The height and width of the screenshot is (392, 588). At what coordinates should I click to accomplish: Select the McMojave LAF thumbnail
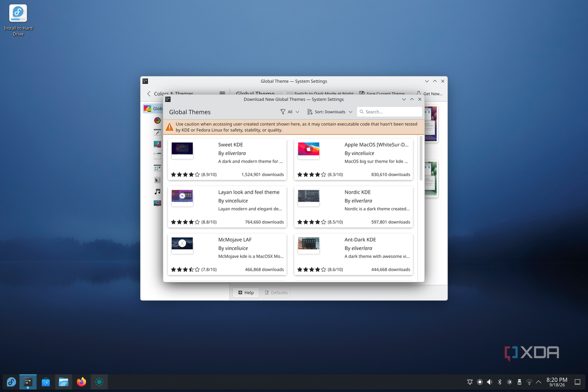click(x=182, y=245)
